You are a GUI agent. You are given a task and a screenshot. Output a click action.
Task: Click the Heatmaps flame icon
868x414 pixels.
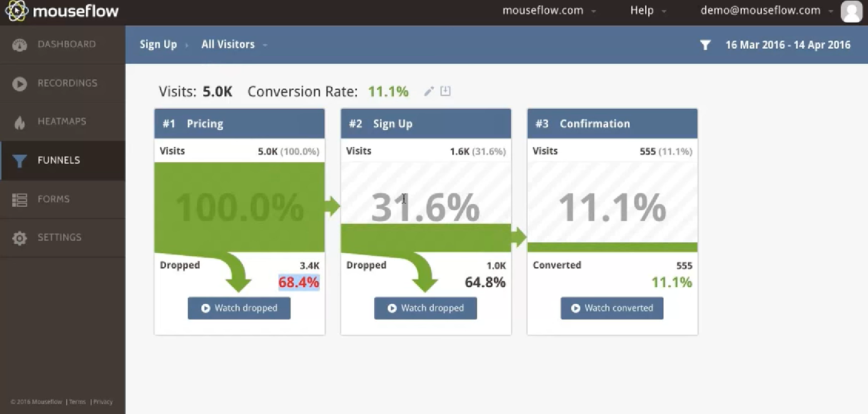tap(20, 122)
